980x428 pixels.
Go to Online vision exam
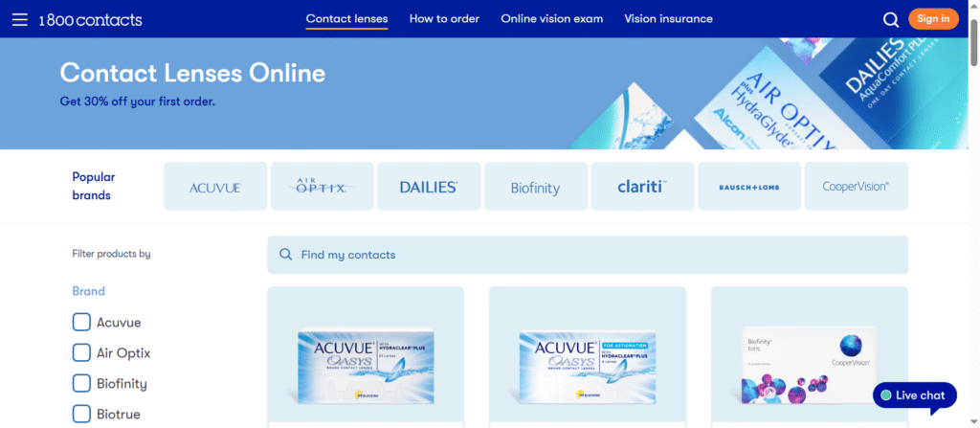pyautogui.click(x=552, y=19)
